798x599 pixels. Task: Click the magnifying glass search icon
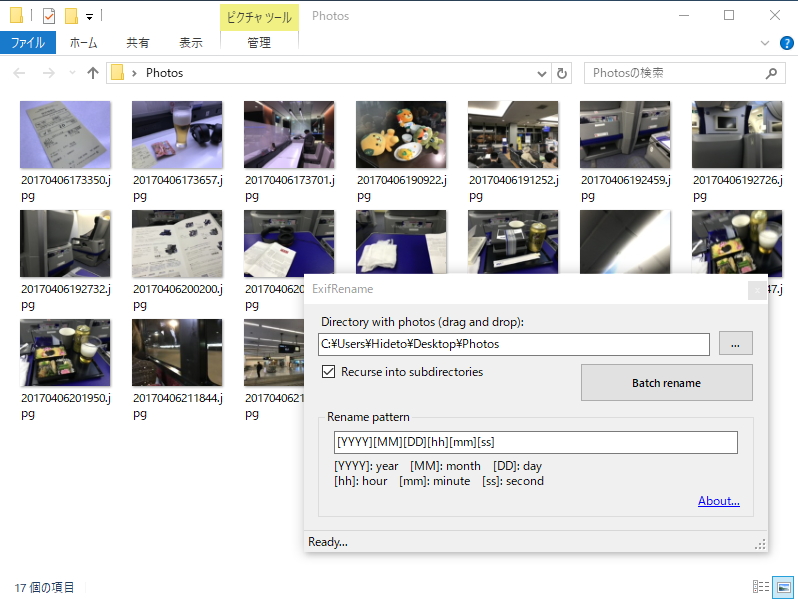pyautogui.click(x=772, y=73)
